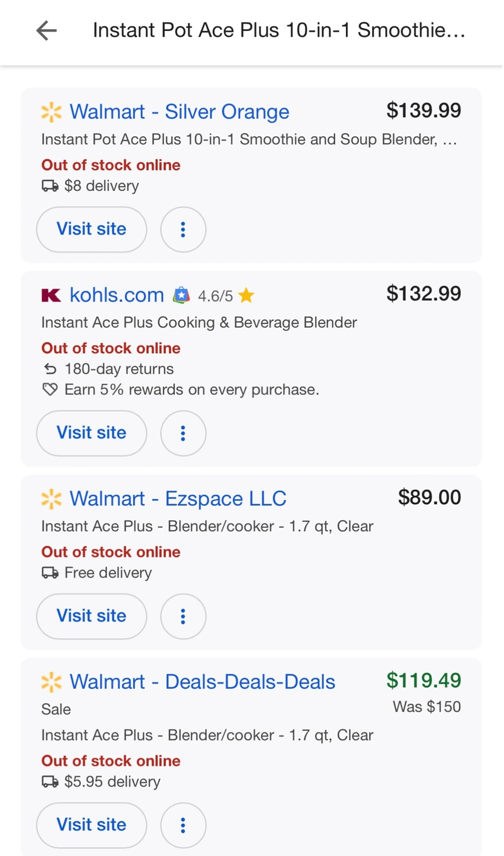This screenshot has height=856, width=504.
Task: Open the Walmart - Ezspace LLC link
Action: pyautogui.click(x=178, y=499)
